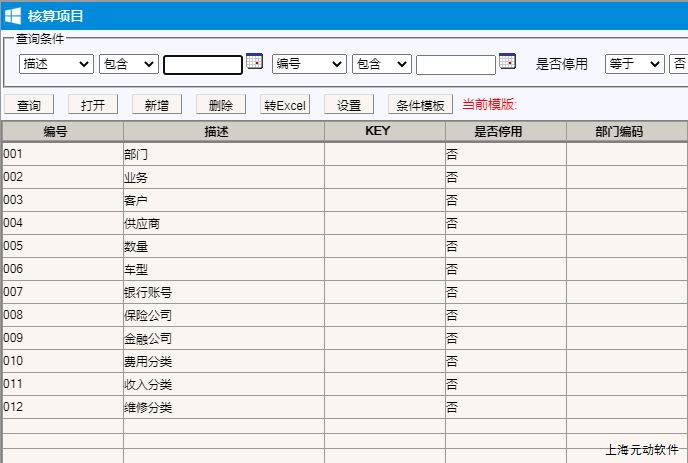This screenshot has height=463, width=688.
Task: Click the 条件模板 button
Action: [420, 105]
